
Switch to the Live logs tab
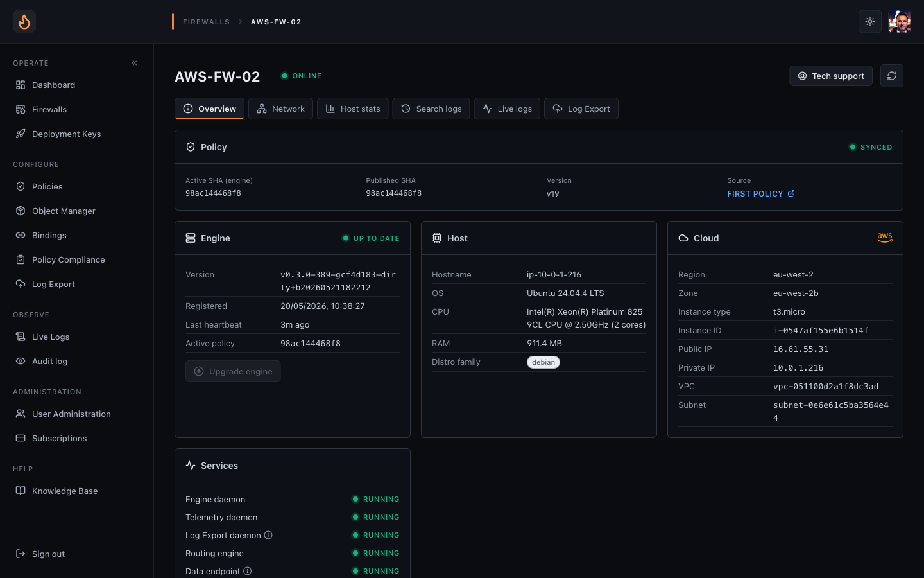[x=507, y=109]
